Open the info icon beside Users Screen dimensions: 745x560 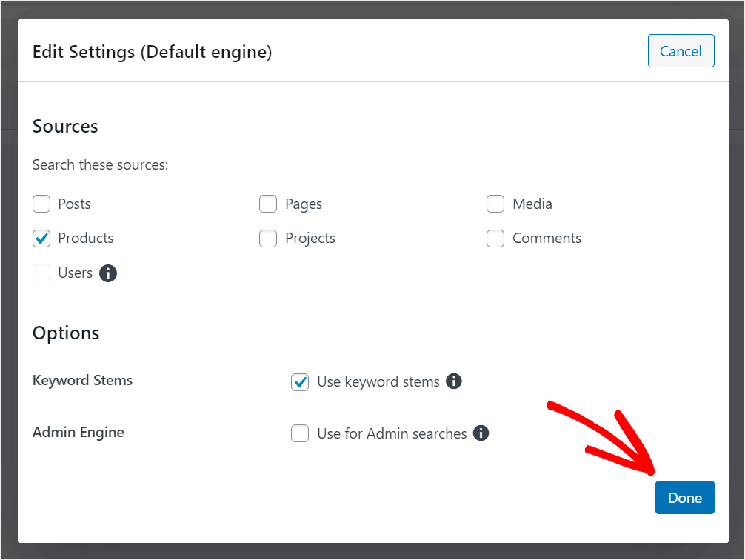[x=108, y=273]
